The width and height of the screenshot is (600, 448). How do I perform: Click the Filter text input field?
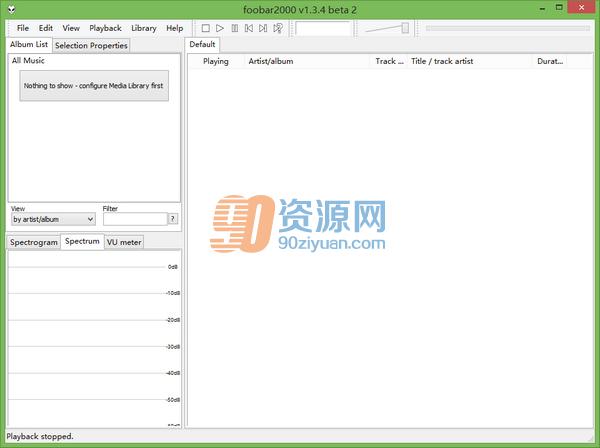pyautogui.click(x=135, y=219)
